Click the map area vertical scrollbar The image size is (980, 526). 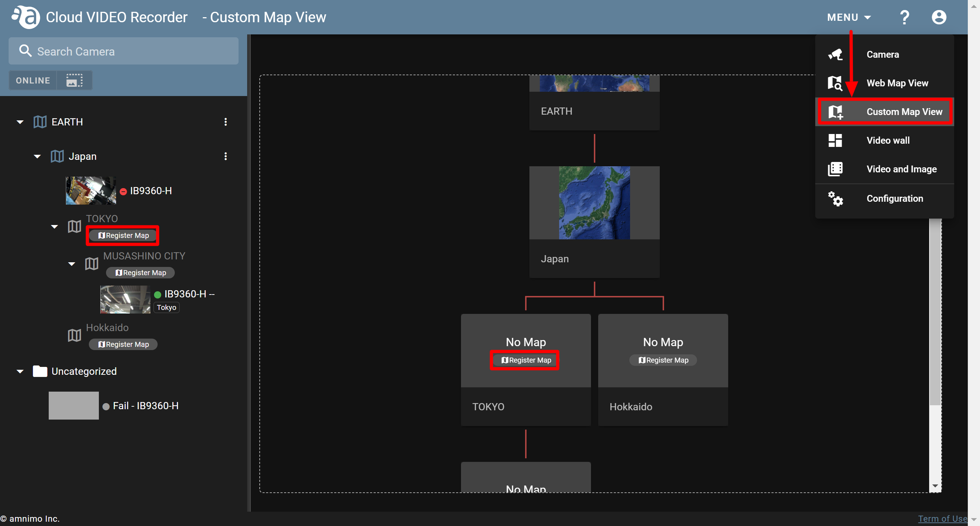935,312
